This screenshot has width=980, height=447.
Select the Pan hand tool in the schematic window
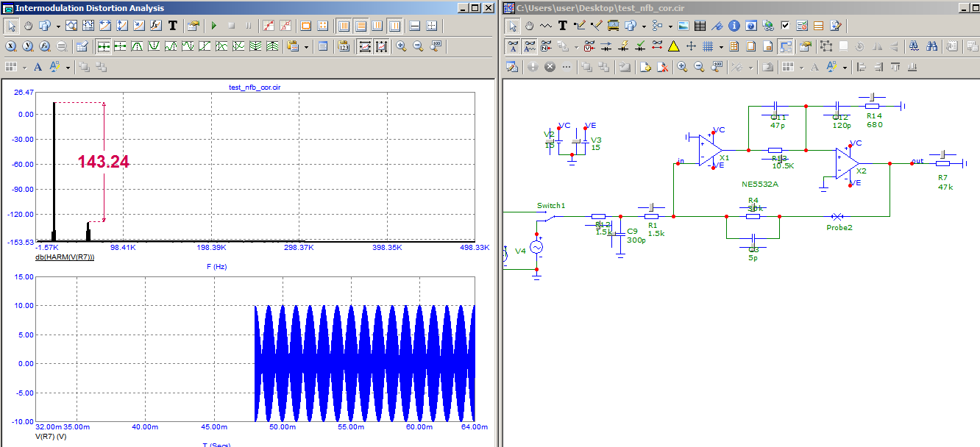529,26
